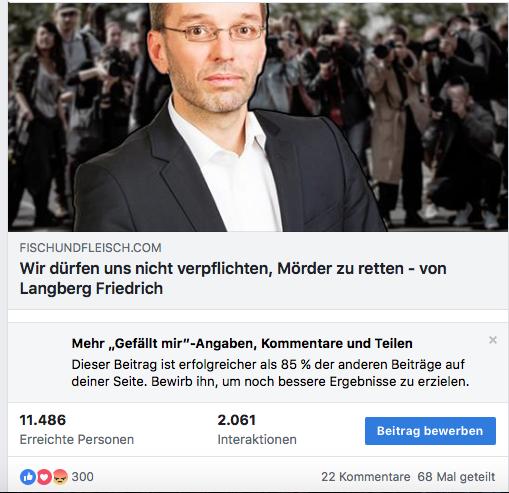Click the blue Like reaction icon

point(28,477)
